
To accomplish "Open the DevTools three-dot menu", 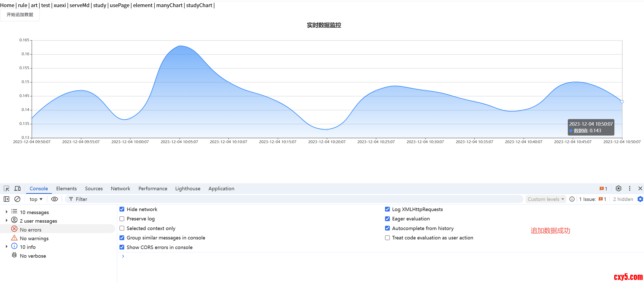I will [630, 189].
